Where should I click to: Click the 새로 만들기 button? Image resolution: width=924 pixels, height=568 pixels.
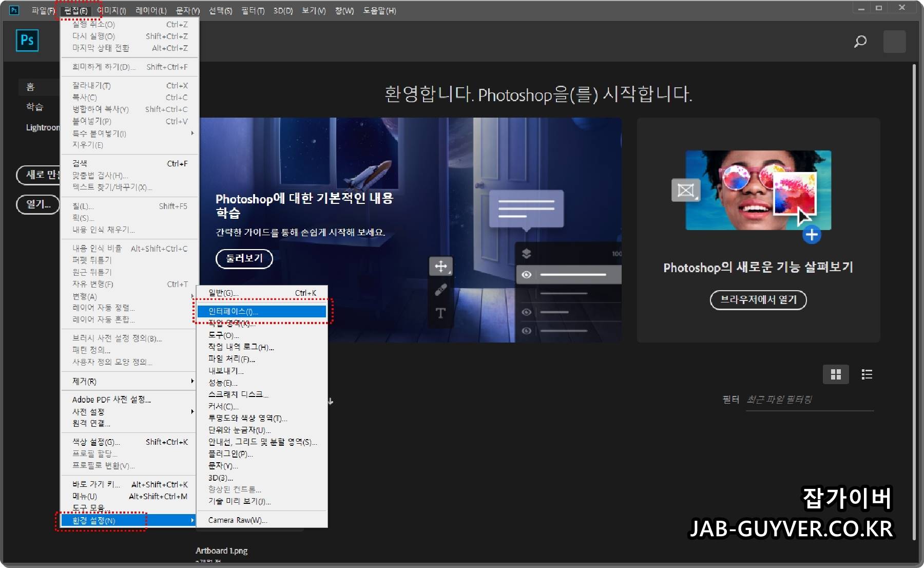(39, 175)
